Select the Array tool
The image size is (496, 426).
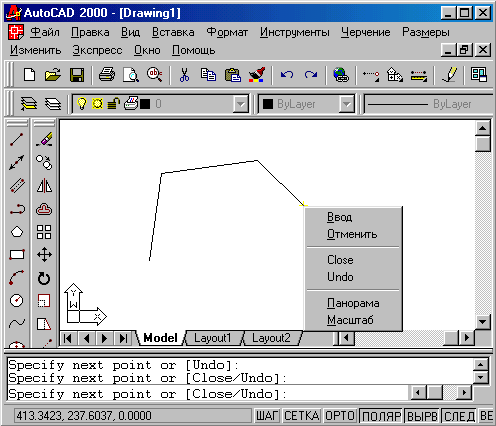44,232
